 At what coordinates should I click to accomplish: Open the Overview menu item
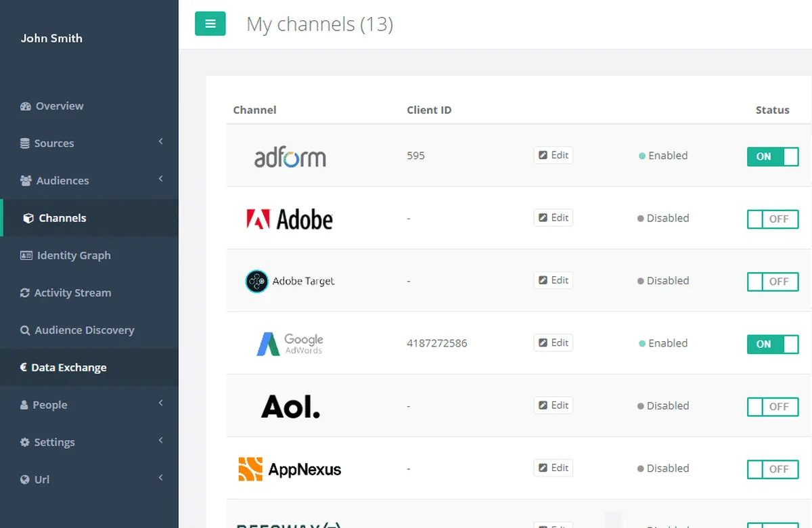89,106
